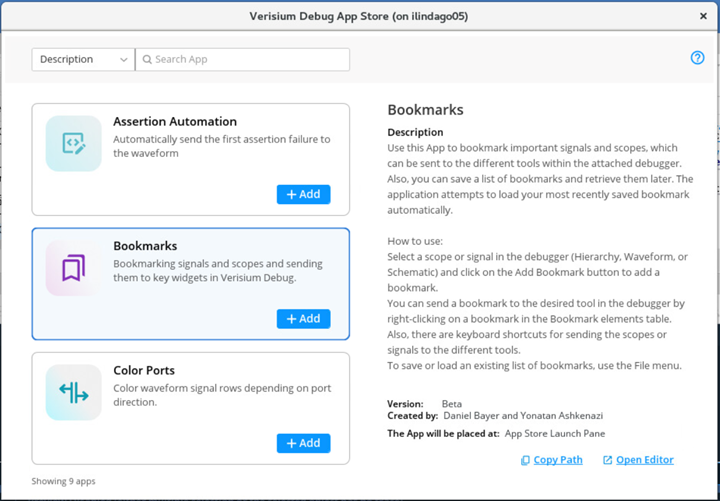Open the Description filter dropdown

(82, 60)
